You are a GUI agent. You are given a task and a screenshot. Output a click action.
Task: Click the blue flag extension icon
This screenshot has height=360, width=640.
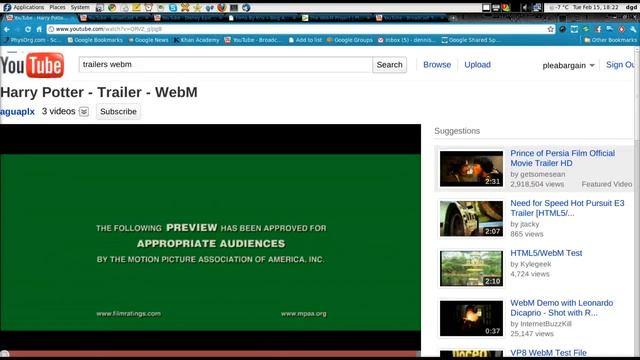point(609,29)
